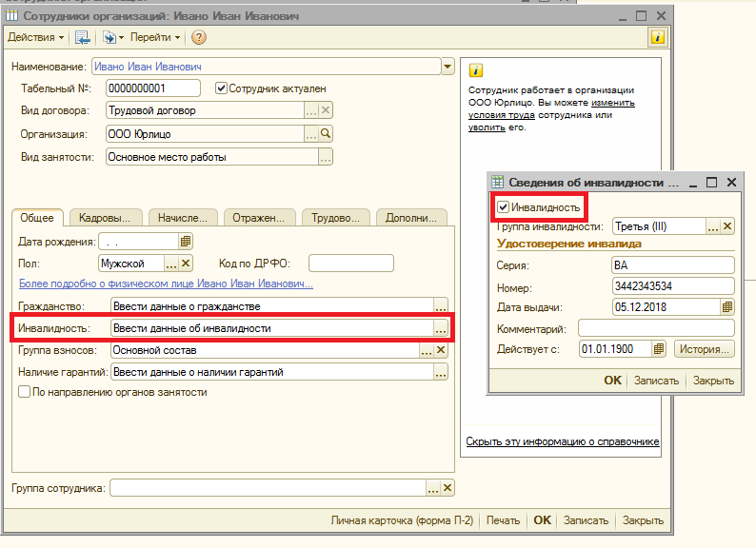Clear the Вид договора field
The height and width of the screenshot is (548, 756).
326,111
